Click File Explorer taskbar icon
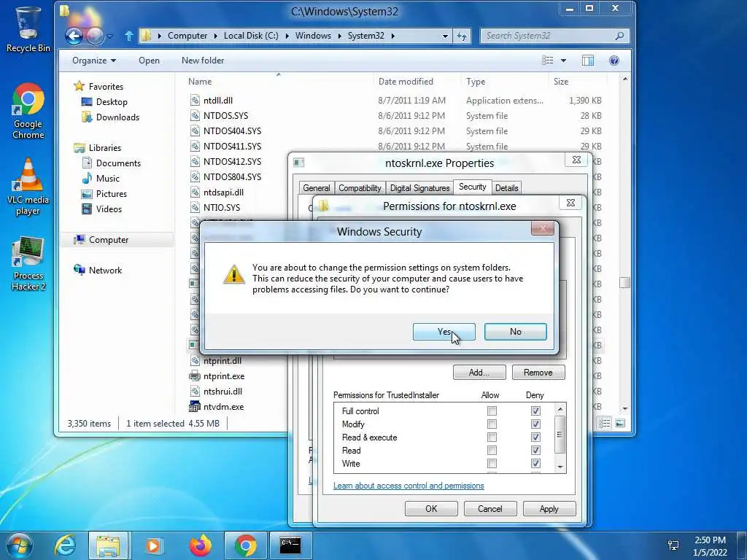This screenshot has width=747, height=560. point(108,545)
